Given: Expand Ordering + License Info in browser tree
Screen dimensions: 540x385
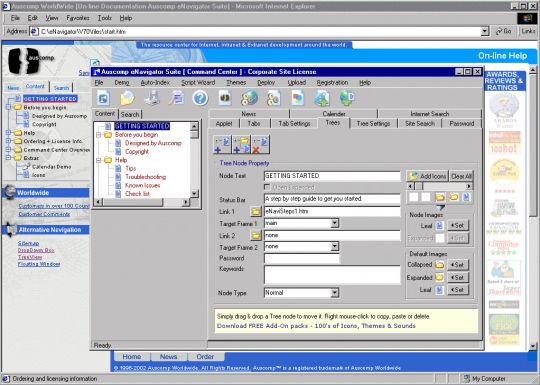Looking at the screenshot, I should coord(8,141).
